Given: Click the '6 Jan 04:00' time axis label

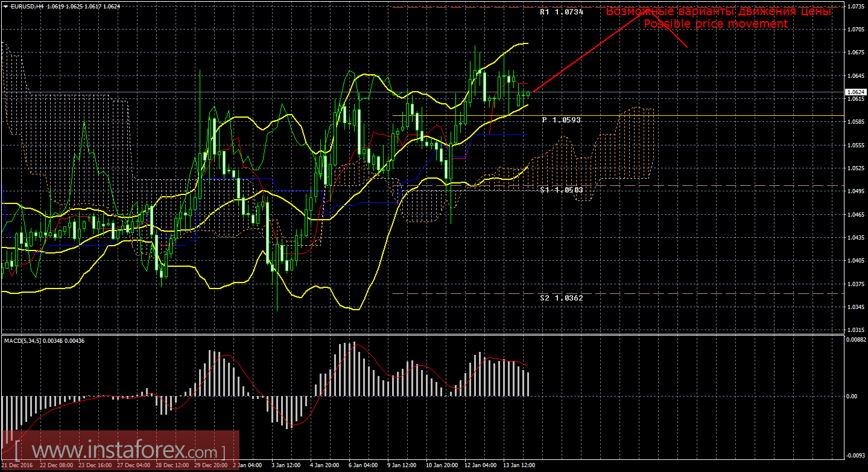Looking at the screenshot, I should click(363, 465).
